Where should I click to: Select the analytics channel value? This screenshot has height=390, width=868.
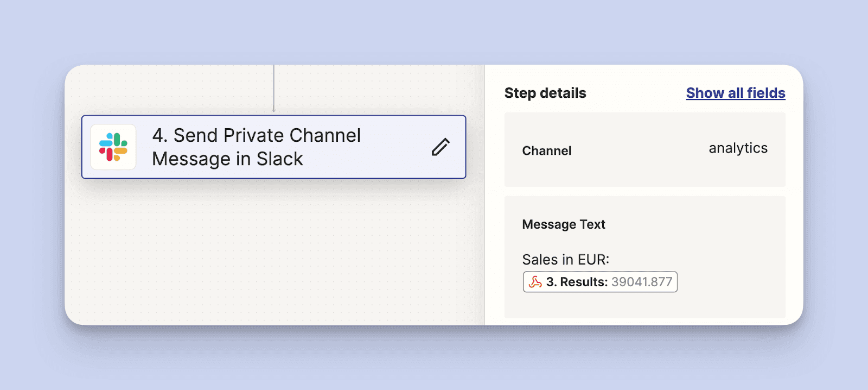(x=738, y=148)
